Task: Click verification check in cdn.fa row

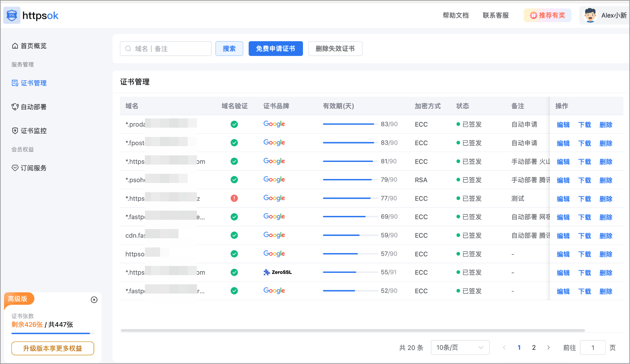Action: tap(234, 235)
